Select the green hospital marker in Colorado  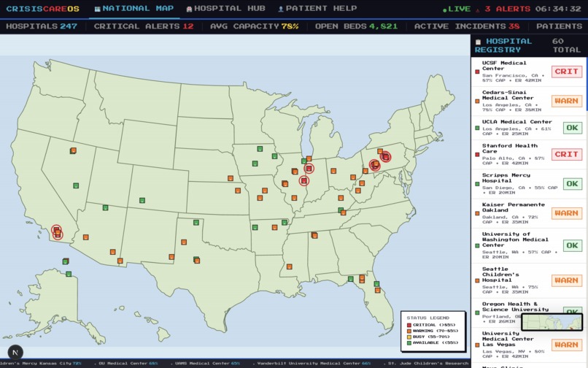click(142, 201)
